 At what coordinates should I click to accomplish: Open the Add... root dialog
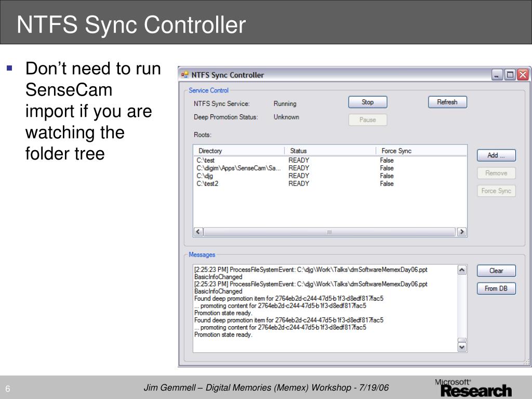click(x=496, y=155)
